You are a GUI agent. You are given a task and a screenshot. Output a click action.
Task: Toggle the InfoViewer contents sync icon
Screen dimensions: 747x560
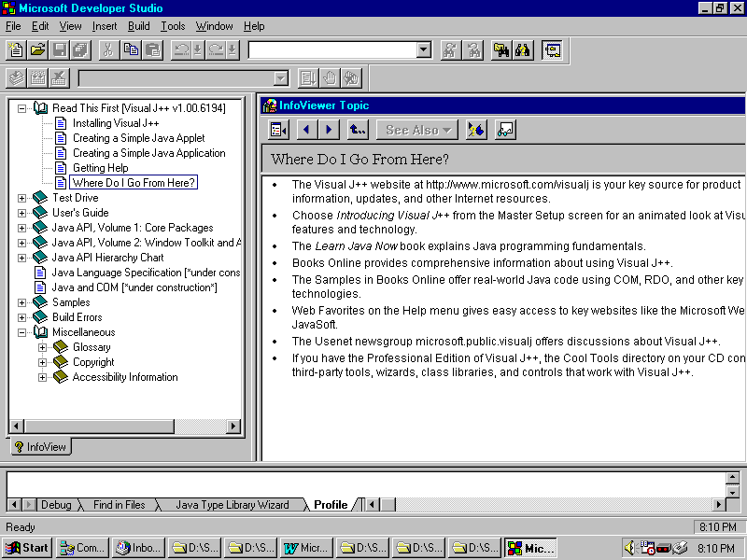coord(278,130)
